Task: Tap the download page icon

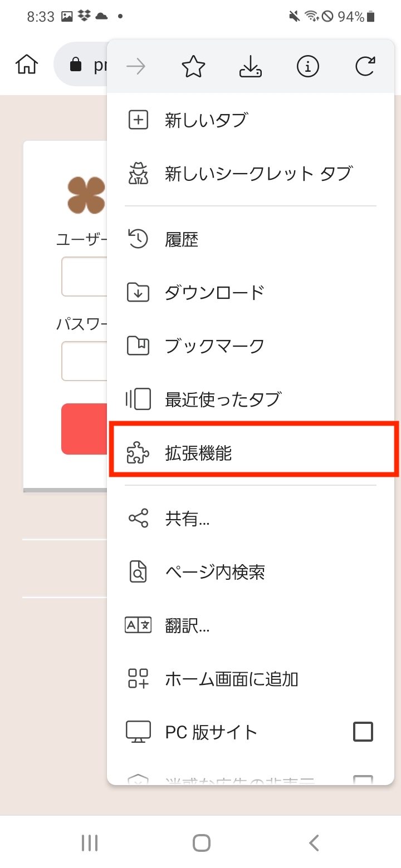Action: pos(250,67)
